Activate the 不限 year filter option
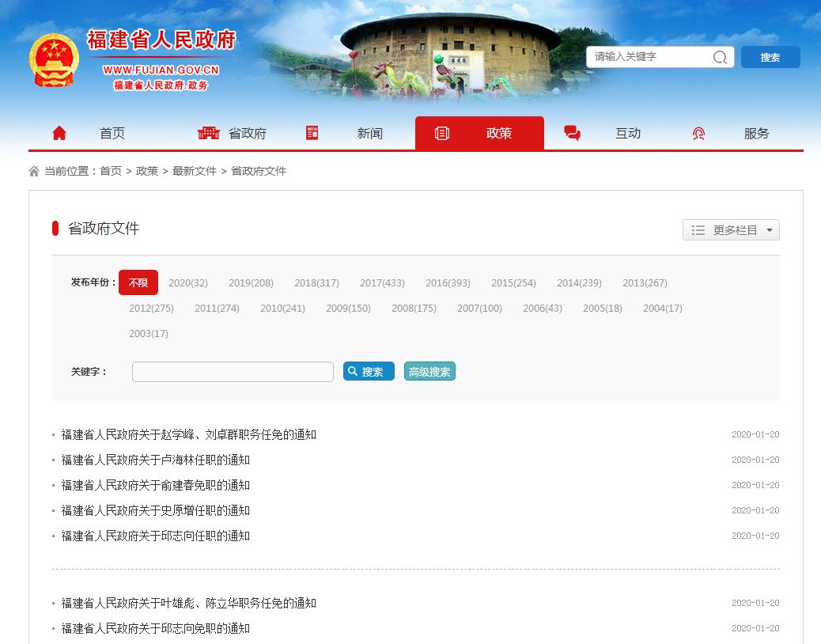Screen dimensions: 821x644 click(138, 282)
